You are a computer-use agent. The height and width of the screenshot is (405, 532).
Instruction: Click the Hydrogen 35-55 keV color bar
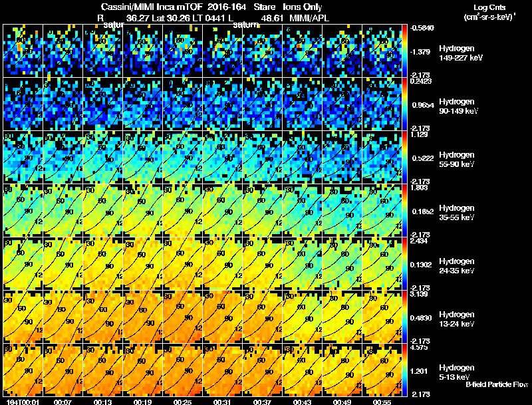[404, 211]
